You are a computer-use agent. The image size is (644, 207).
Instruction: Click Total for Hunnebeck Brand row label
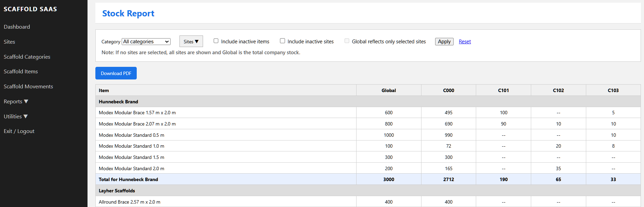(128, 179)
